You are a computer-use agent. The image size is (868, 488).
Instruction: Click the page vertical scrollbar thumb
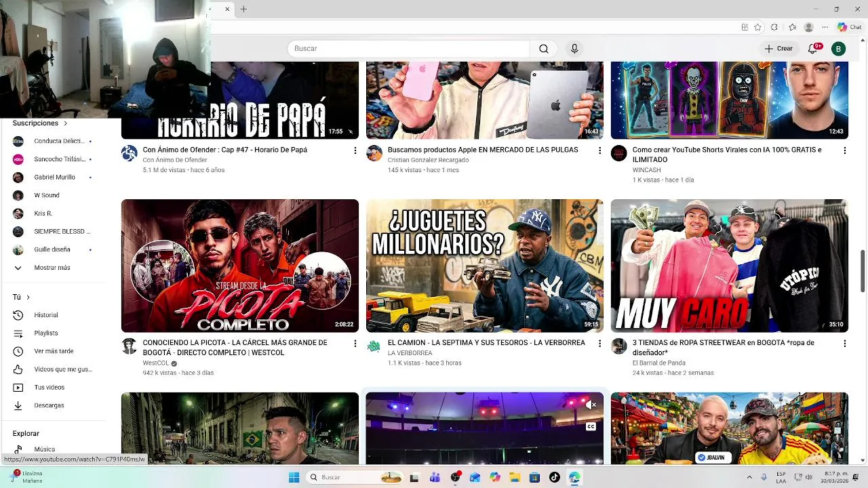(x=863, y=271)
